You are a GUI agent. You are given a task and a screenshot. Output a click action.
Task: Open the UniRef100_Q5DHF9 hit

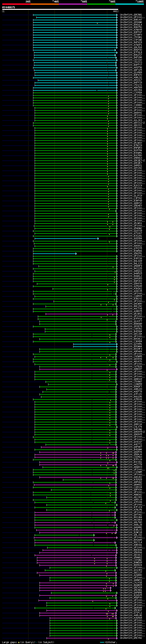[x=131, y=266]
